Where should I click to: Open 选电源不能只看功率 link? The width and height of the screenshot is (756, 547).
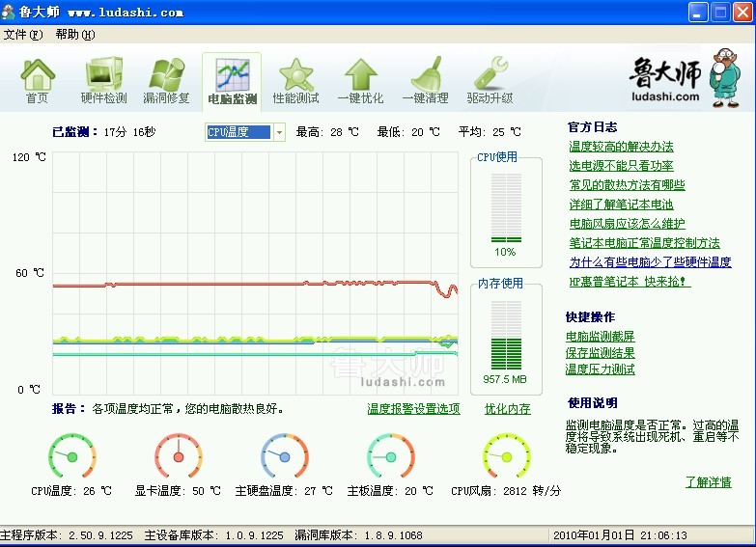(x=621, y=166)
